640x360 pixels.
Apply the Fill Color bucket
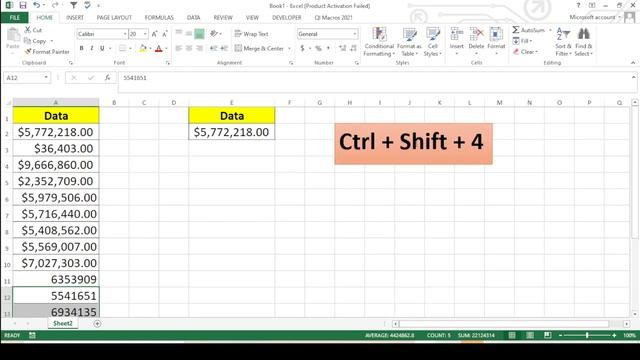143,48
